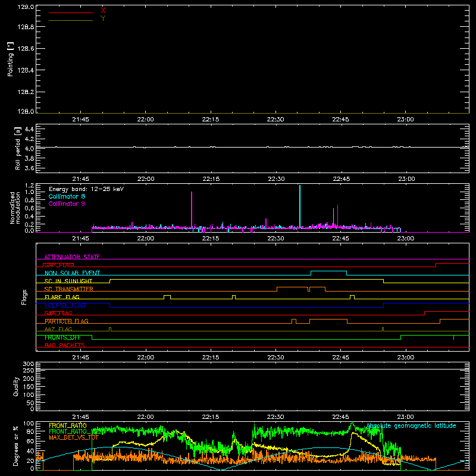Click 23:00 below the Flags panel
476x476 pixels.
(x=406, y=358)
